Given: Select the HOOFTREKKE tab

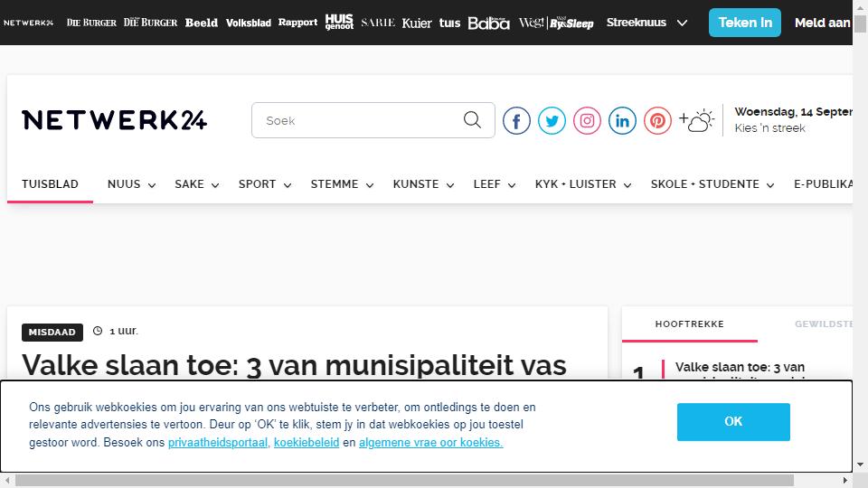Looking at the screenshot, I should coord(690,324).
